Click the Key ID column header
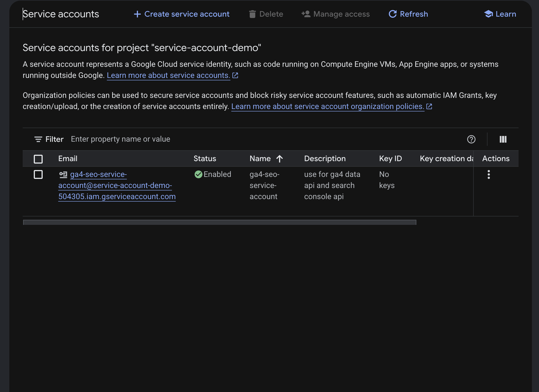The image size is (539, 392). [x=390, y=159]
